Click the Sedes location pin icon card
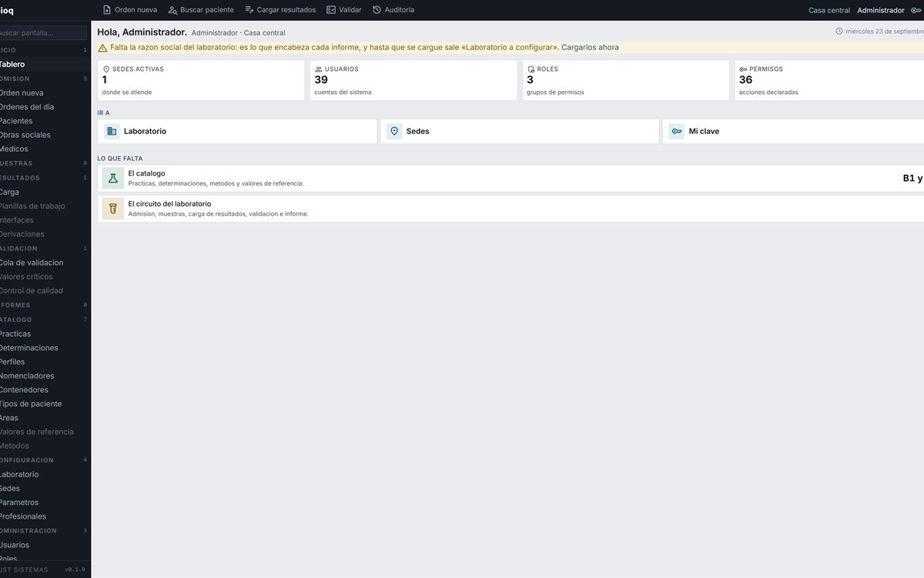 click(394, 131)
